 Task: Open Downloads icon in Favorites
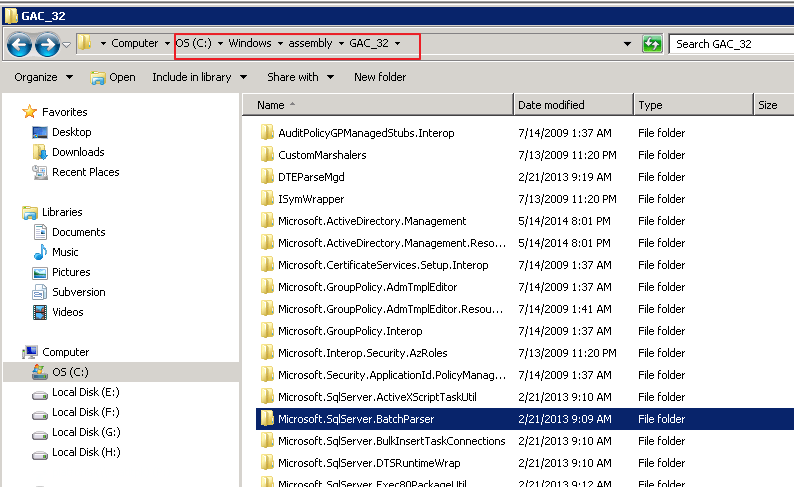click(x=39, y=152)
